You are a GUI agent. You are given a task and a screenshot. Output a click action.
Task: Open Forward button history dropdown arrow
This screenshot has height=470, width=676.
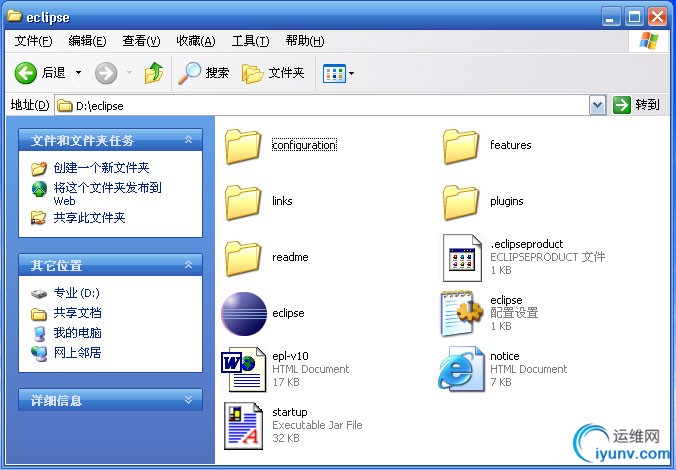click(129, 72)
